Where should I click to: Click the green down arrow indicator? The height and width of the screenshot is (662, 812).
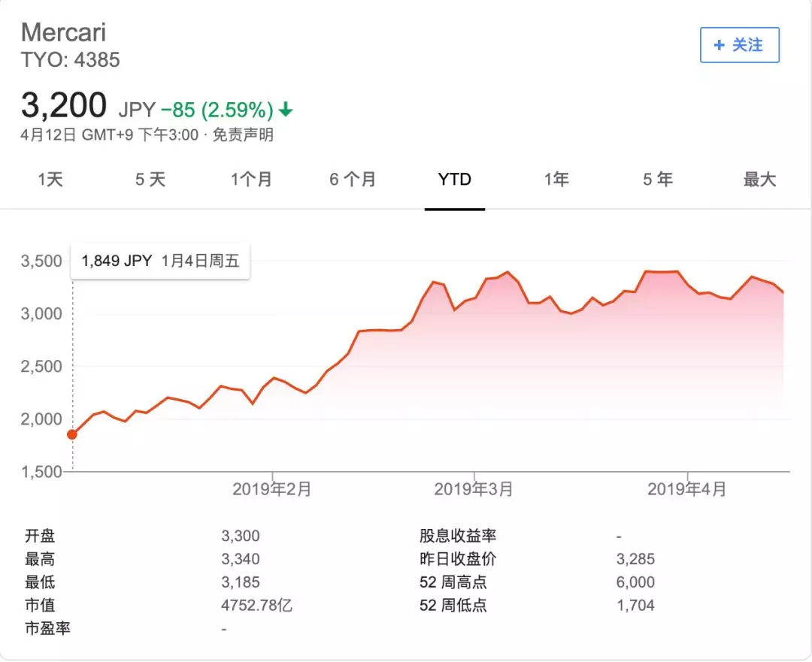286,110
